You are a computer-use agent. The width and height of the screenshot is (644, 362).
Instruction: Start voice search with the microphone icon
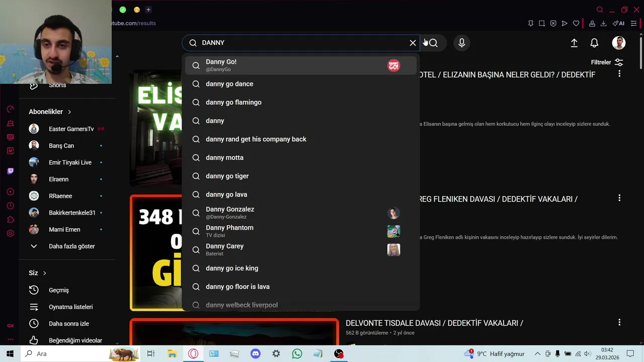pyautogui.click(x=461, y=43)
